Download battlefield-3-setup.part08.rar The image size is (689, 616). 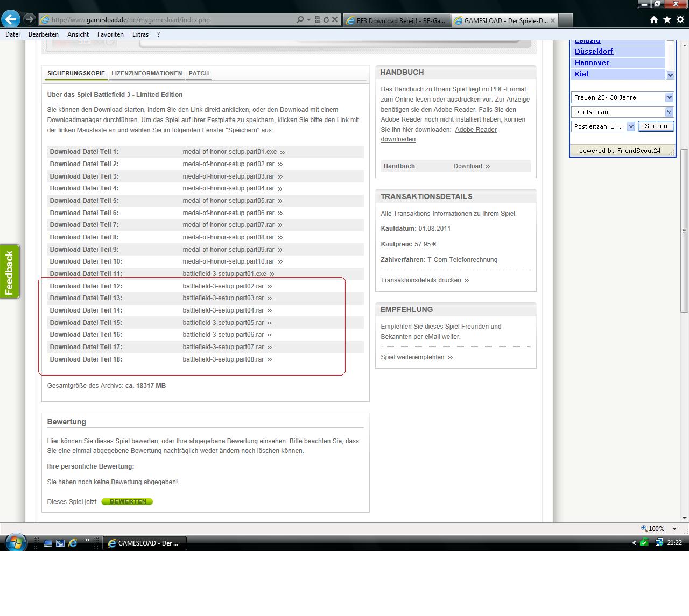[x=227, y=359]
